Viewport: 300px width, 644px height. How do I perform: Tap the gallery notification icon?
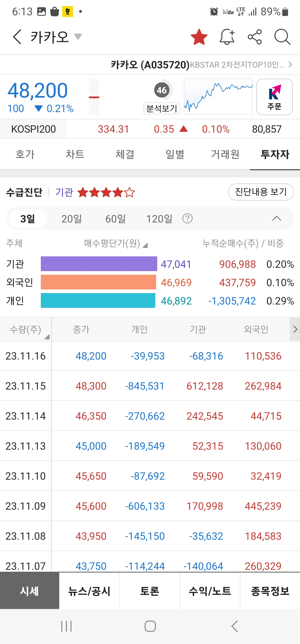tap(41, 12)
